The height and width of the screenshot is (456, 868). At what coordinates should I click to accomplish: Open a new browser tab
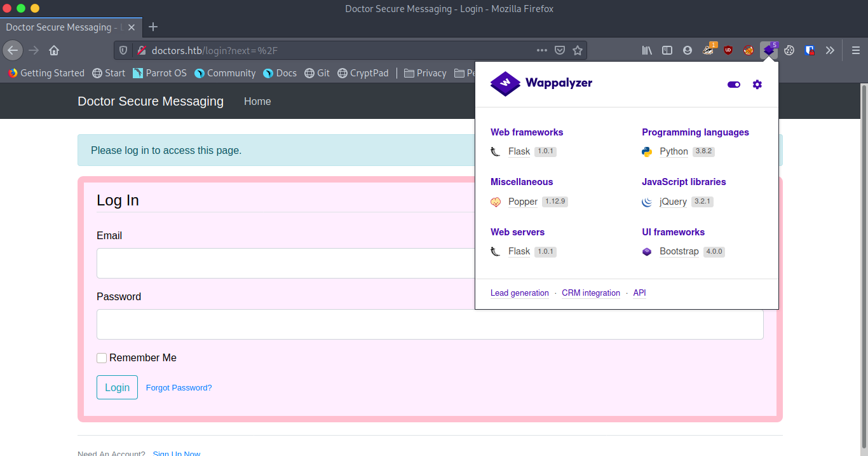tap(153, 27)
